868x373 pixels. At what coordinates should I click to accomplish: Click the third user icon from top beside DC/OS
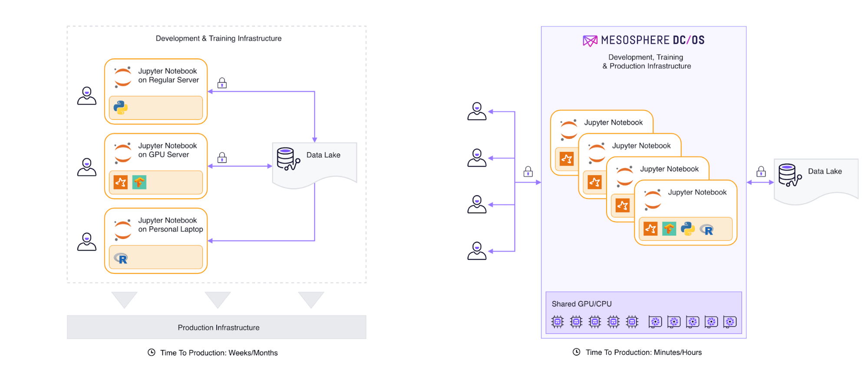477,204
